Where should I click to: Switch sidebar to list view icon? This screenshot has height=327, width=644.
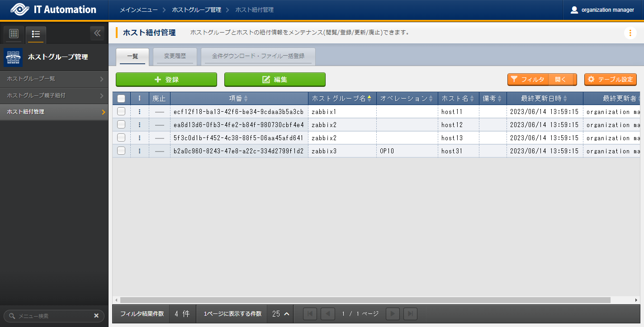(x=36, y=34)
